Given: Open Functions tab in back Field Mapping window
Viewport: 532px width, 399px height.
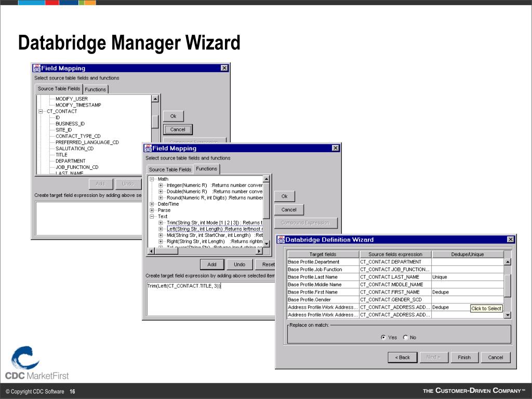Looking at the screenshot, I should [x=96, y=89].
